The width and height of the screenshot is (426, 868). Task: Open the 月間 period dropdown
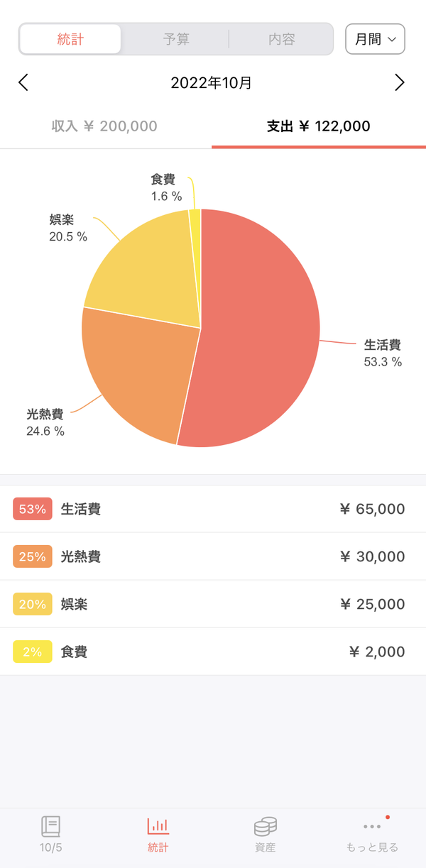pos(375,39)
